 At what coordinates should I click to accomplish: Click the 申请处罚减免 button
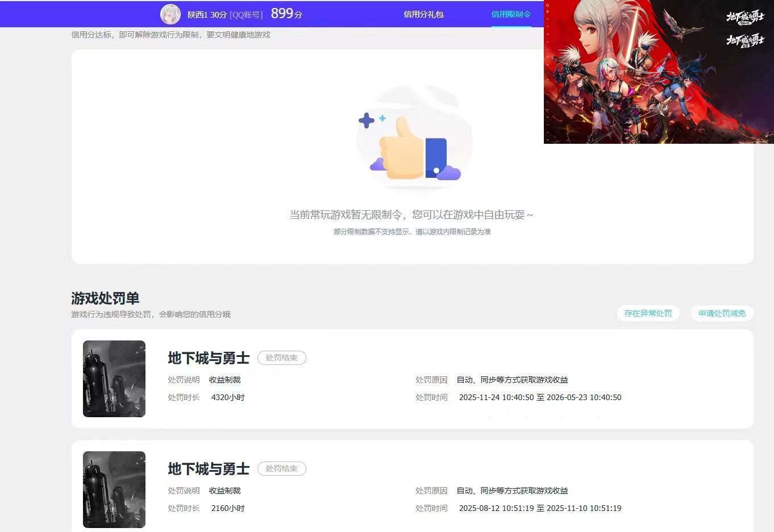[x=722, y=313]
